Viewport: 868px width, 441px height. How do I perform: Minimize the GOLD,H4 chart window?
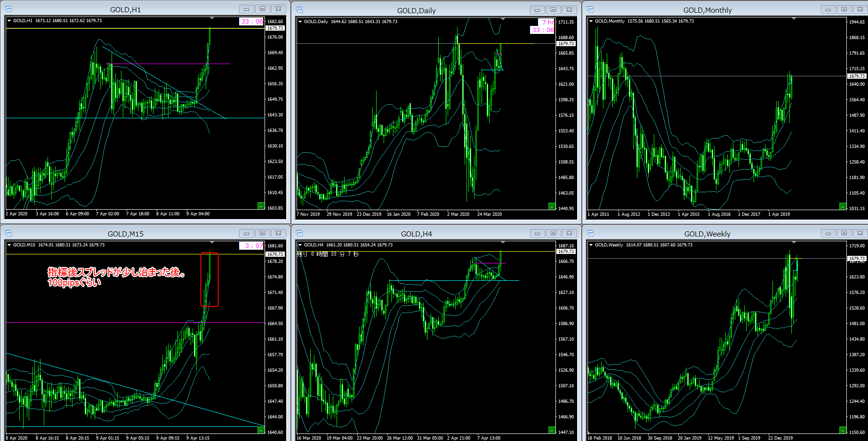tap(537, 233)
